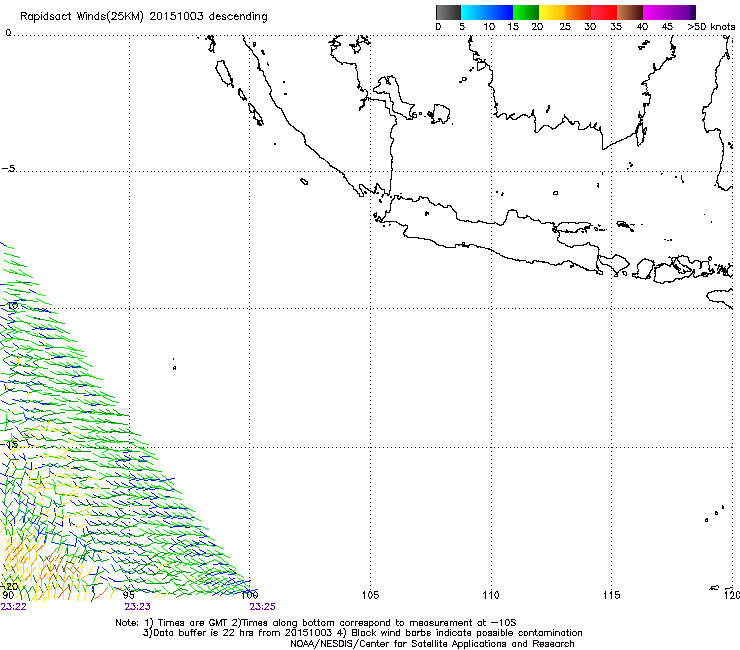Click the '110' longitude axis label
The width and height of the screenshot is (740, 650).
pyautogui.click(x=491, y=595)
